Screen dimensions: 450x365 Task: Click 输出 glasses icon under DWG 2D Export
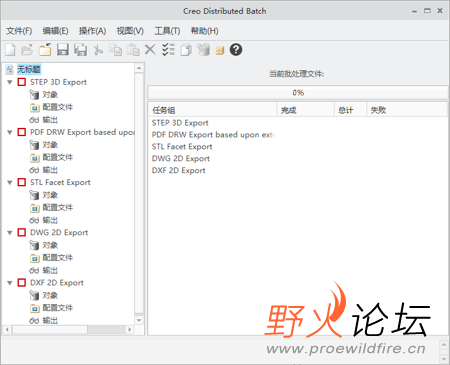pos(34,270)
